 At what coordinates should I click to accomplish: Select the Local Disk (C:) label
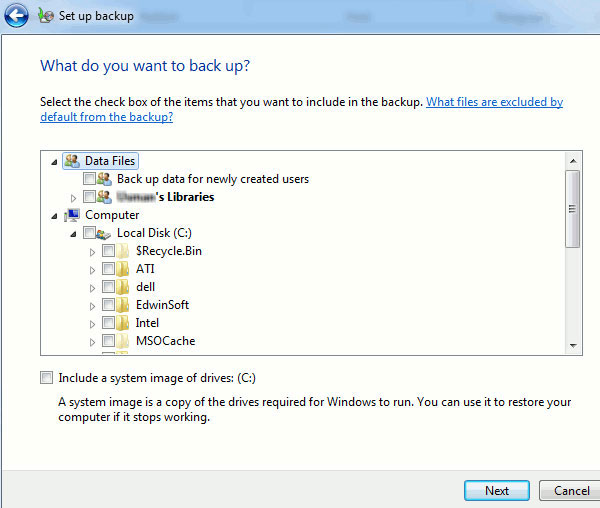tap(154, 233)
